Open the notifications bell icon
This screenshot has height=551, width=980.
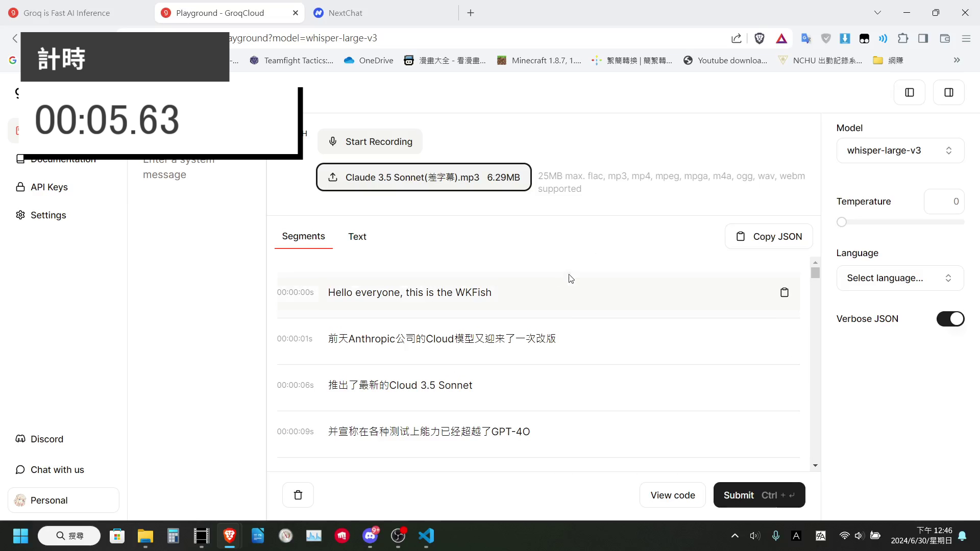tap(962, 536)
